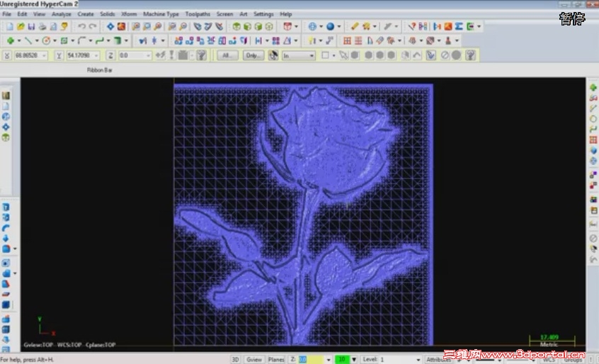The image size is (599, 364).
Task: Click the Repaint screen icon
Action: coord(121,26)
